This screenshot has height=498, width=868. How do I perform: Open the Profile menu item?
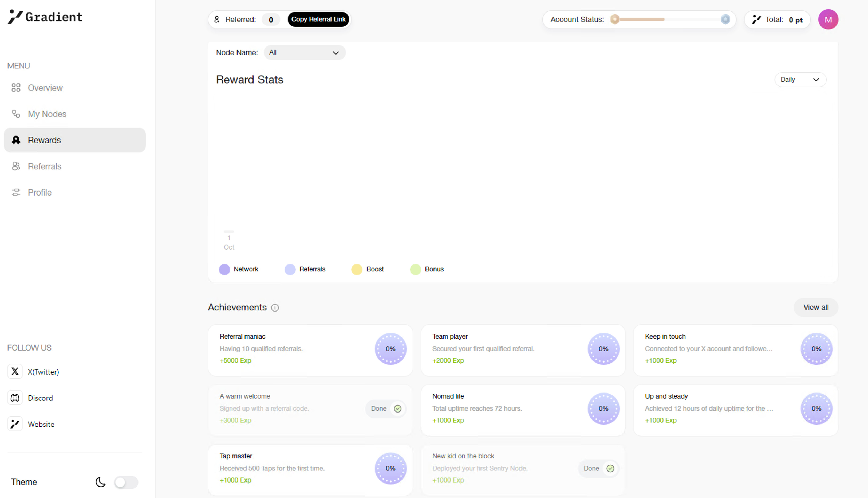pyautogui.click(x=74, y=192)
